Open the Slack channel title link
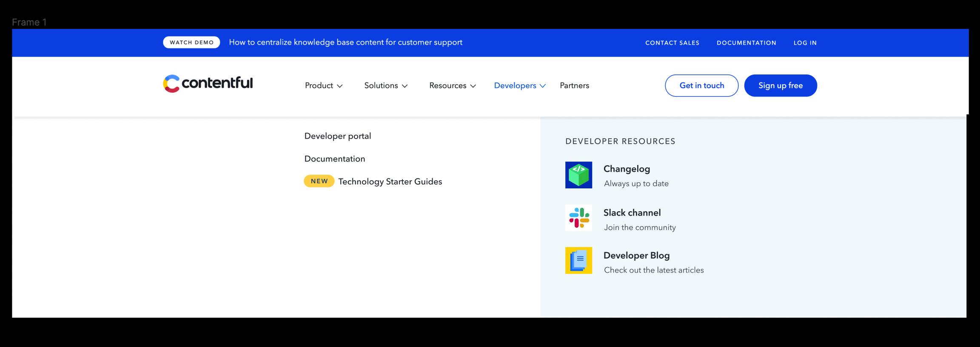 [x=632, y=213]
